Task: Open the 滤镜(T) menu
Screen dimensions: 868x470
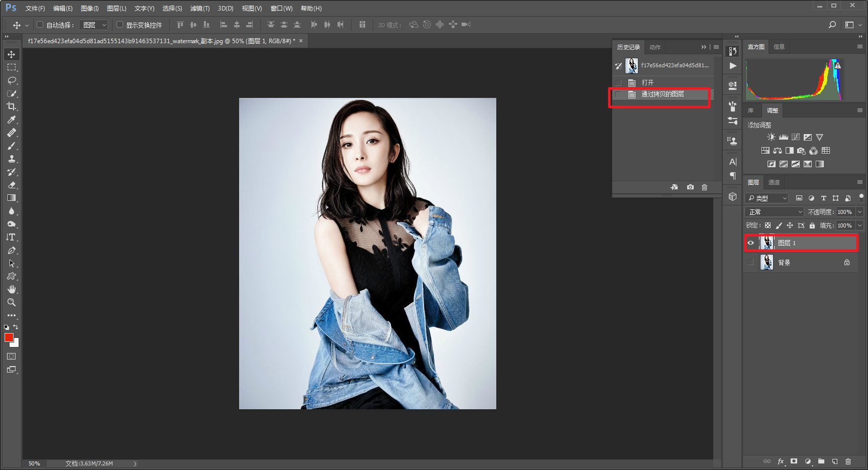Action: coord(200,9)
